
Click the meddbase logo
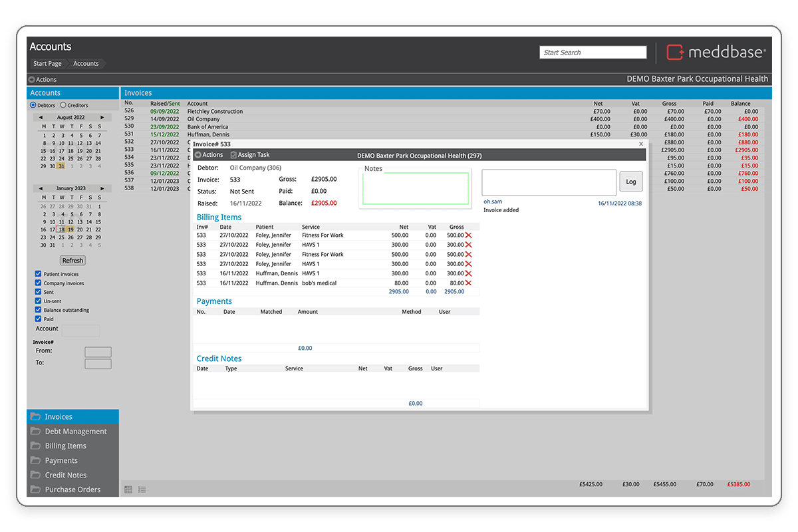[x=716, y=53]
